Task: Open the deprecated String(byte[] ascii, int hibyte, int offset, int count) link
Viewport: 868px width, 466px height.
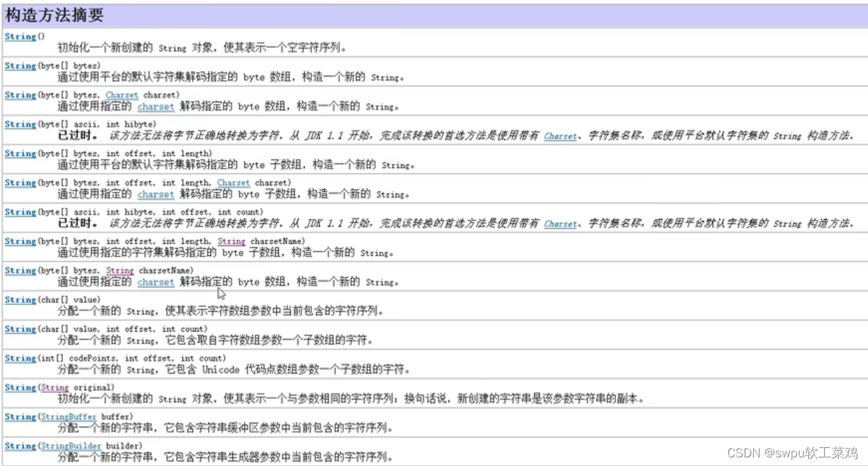Action: pos(19,212)
